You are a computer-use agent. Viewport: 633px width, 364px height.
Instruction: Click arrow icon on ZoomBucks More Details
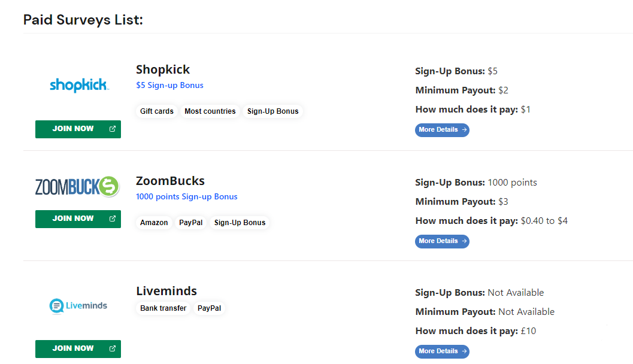pos(464,241)
